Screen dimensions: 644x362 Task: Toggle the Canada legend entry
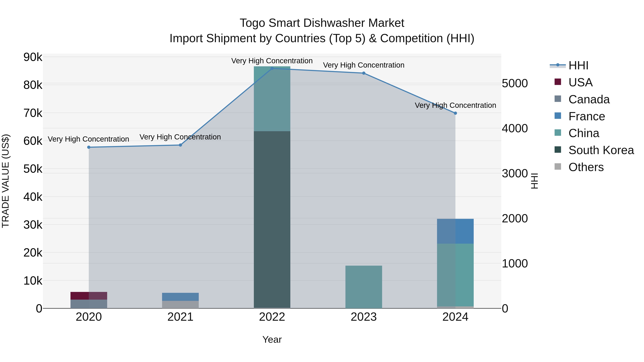pos(582,99)
